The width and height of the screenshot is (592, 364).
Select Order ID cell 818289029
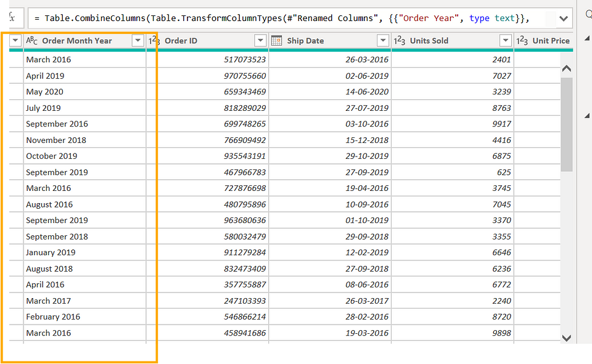pyautogui.click(x=207, y=108)
